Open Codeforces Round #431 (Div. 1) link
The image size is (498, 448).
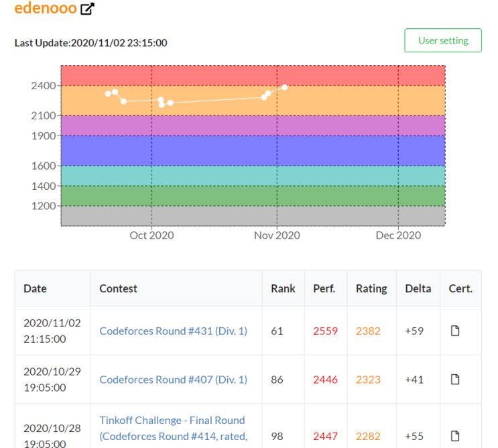pos(174,331)
